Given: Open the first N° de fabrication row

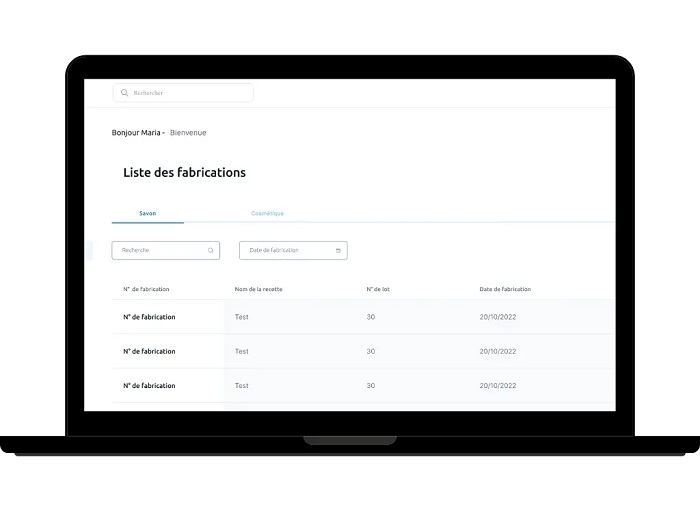Looking at the screenshot, I should [149, 317].
